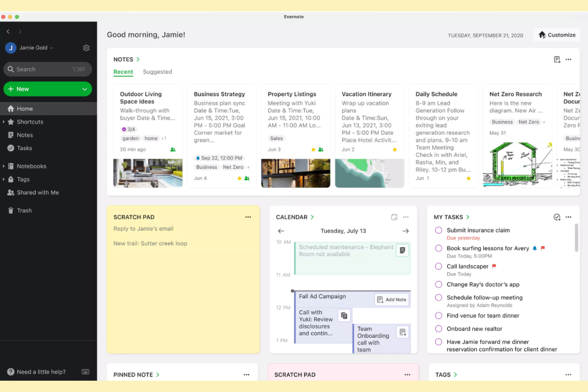Open the Customize panel
The width and height of the screenshot is (588, 392).
click(x=556, y=35)
